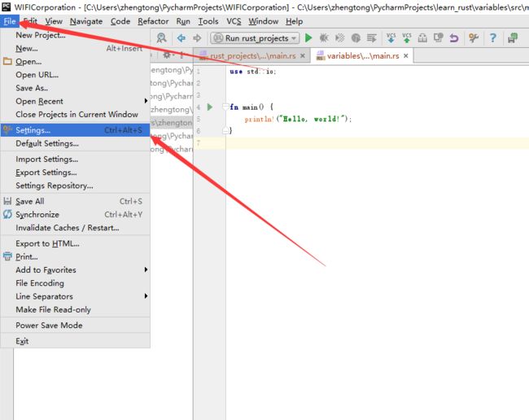Choose Invalidate Caches / Restart...

tap(75, 228)
